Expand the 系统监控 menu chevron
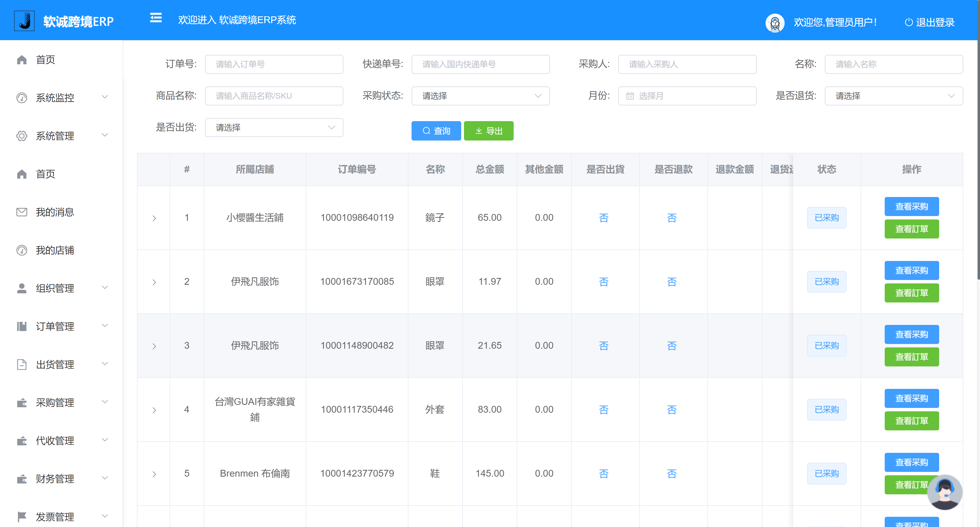This screenshot has width=980, height=527. 105,97
